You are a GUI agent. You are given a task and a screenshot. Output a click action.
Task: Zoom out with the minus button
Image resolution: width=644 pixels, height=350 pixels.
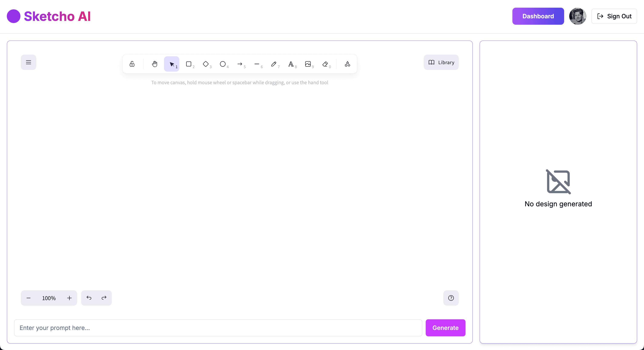coord(29,298)
